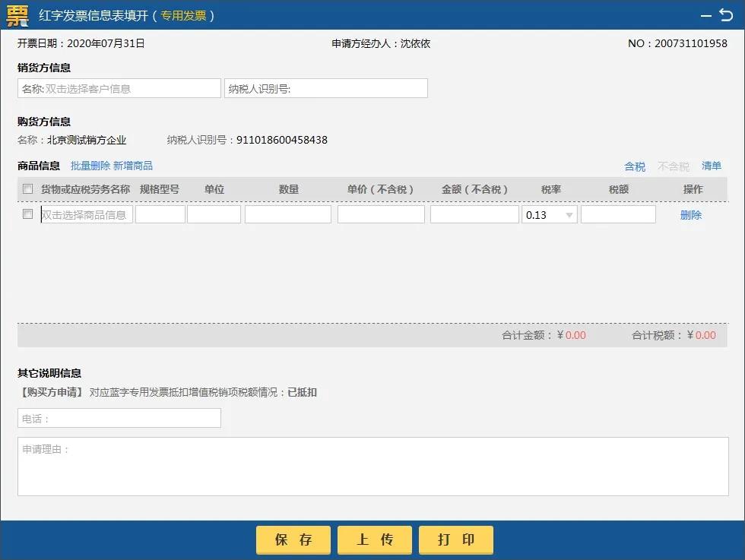Viewport: 745px width, 560px height.
Task: Click 删除 to remove the commodity row
Action: tap(691, 217)
